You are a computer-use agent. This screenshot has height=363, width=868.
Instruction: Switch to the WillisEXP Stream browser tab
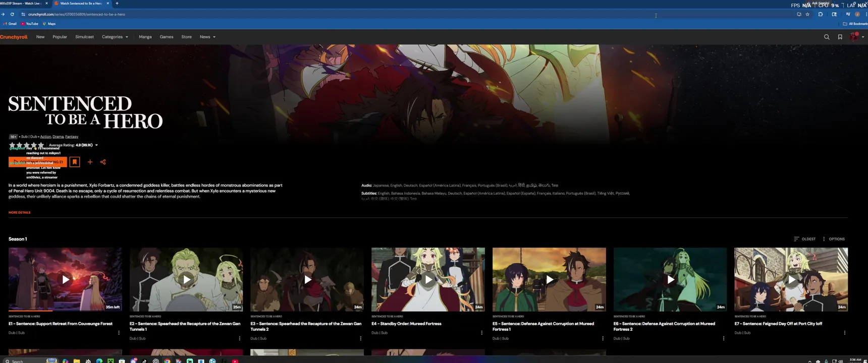tap(24, 3)
